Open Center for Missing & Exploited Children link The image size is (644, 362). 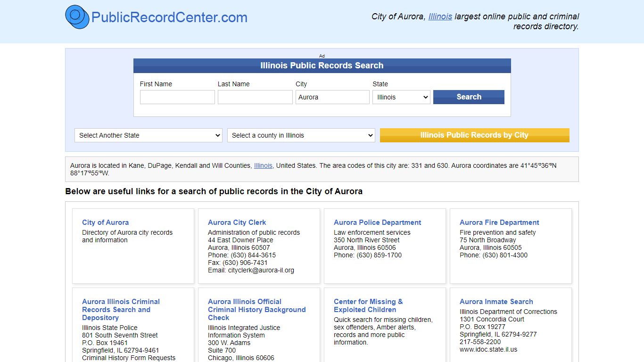coord(368,305)
